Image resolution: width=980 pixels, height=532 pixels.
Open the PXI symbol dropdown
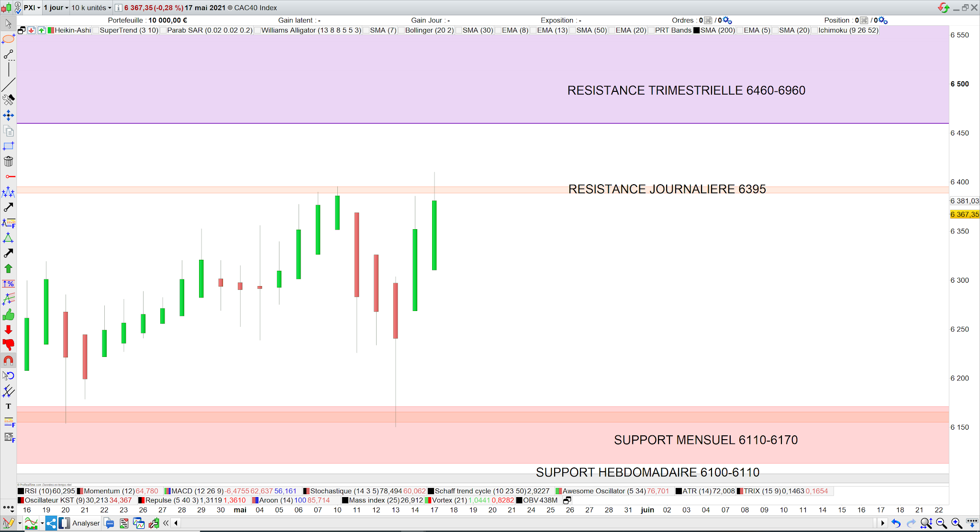click(32, 8)
